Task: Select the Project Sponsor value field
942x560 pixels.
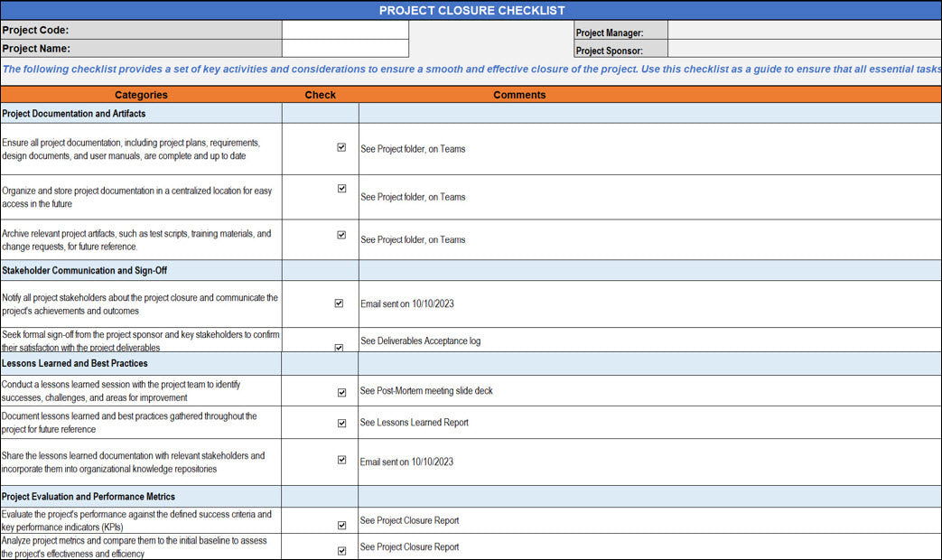Action: 804,51
